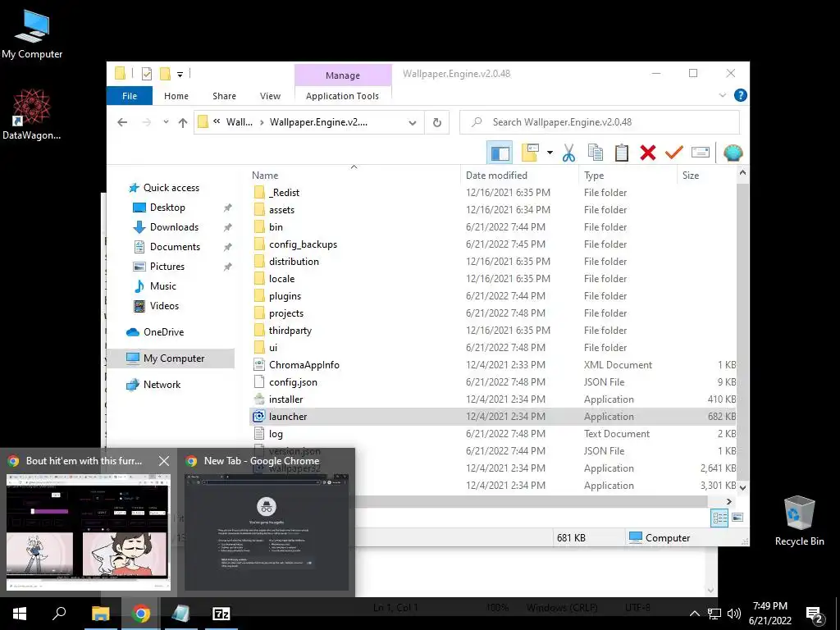Open the notification center icon
This screenshot has width=840, height=630.
(815, 614)
